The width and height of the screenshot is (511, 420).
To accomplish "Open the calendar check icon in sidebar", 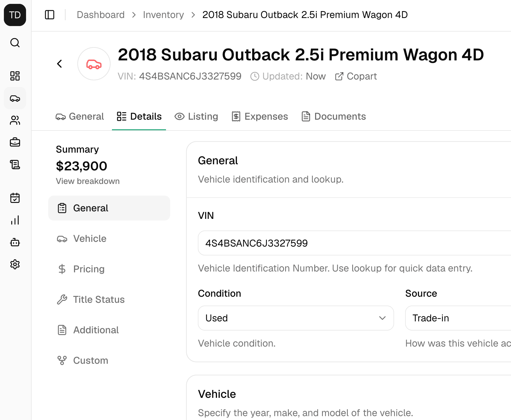I will tap(15, 198).
